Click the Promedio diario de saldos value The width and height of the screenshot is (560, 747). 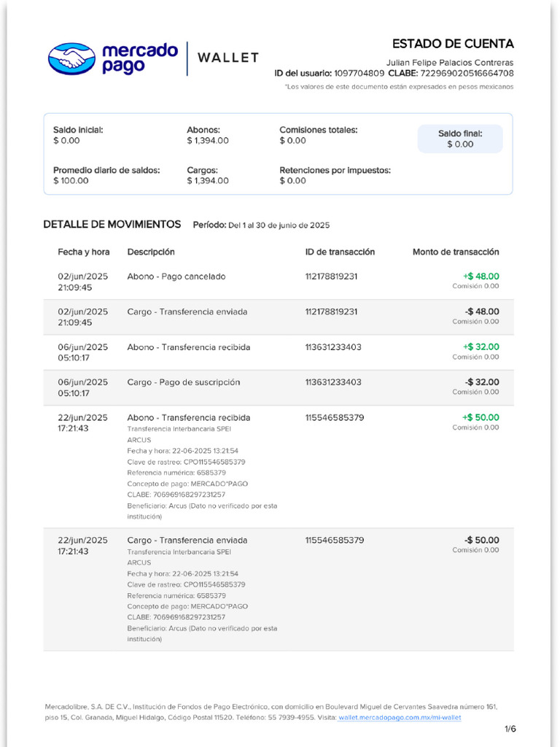[x=71, y=181]
